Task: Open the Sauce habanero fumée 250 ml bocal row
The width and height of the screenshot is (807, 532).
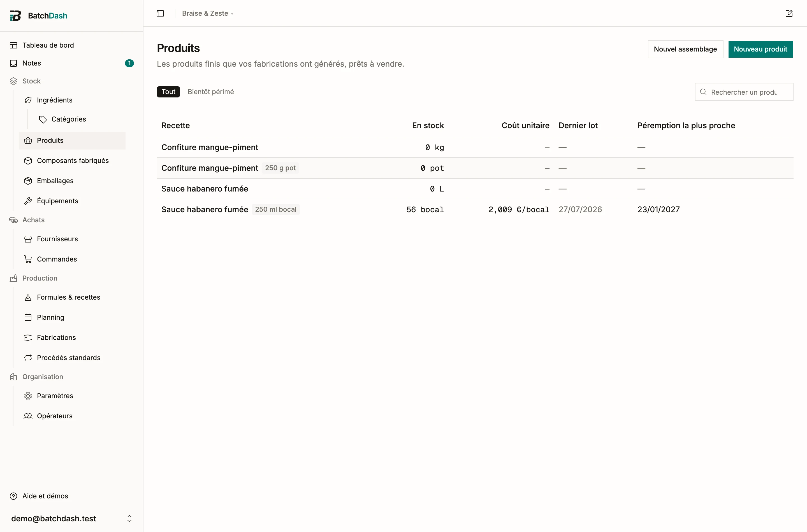Action: pos(475,210)
